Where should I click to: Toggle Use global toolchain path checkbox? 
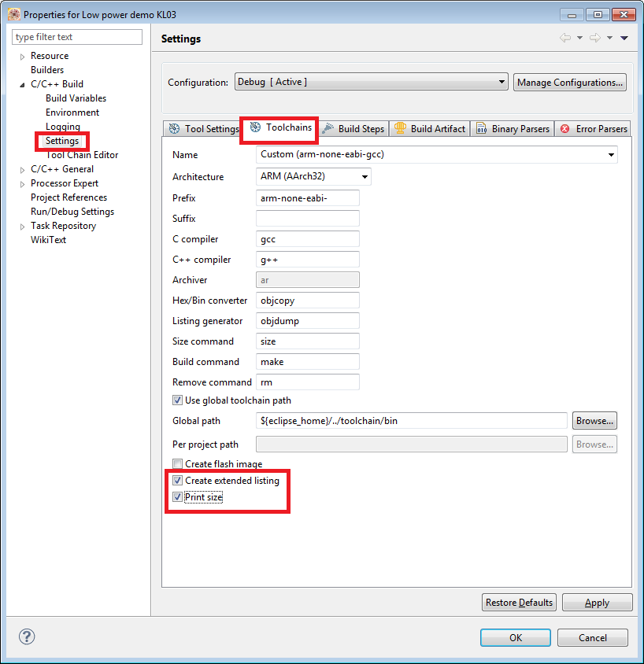[177, 400]
